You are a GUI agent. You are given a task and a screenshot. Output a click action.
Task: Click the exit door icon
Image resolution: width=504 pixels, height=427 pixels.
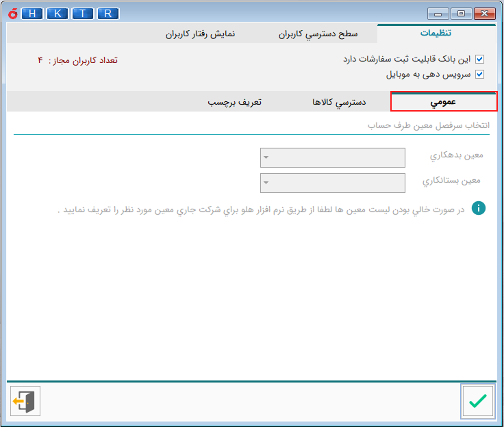[x=25, y=401]
